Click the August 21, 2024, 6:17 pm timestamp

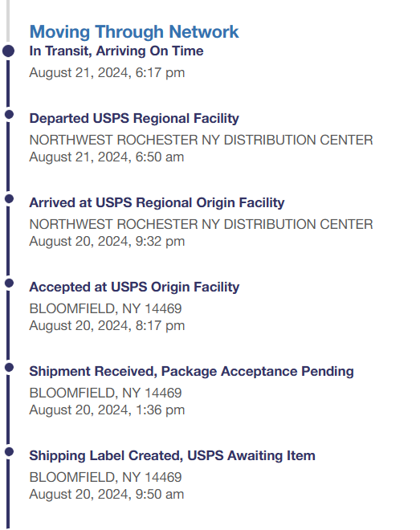107,73
